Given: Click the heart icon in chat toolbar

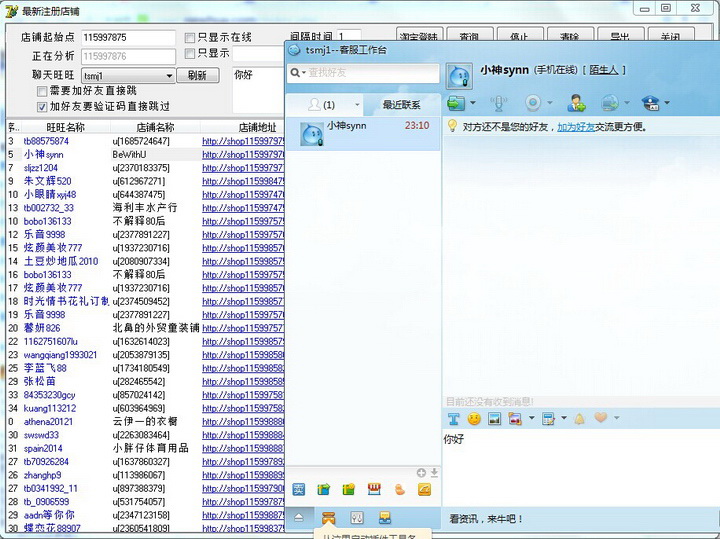Looking at the screenshot, I should coord(601,417).
